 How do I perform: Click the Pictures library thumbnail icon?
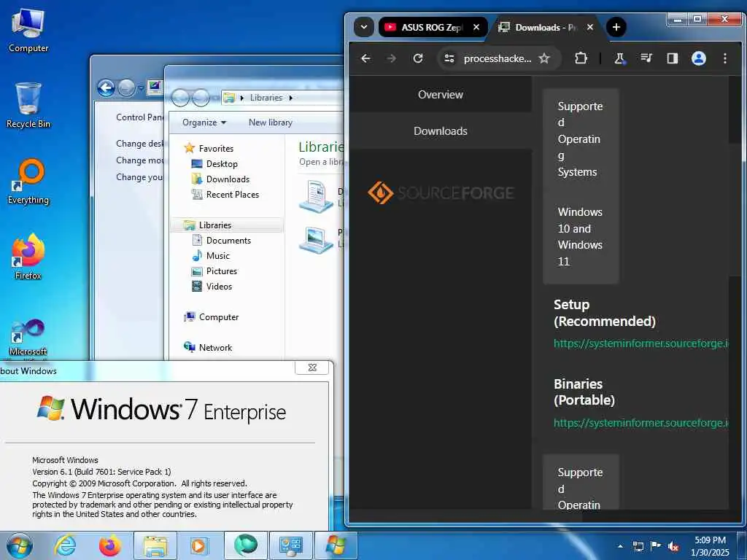[x=316, y=239]
